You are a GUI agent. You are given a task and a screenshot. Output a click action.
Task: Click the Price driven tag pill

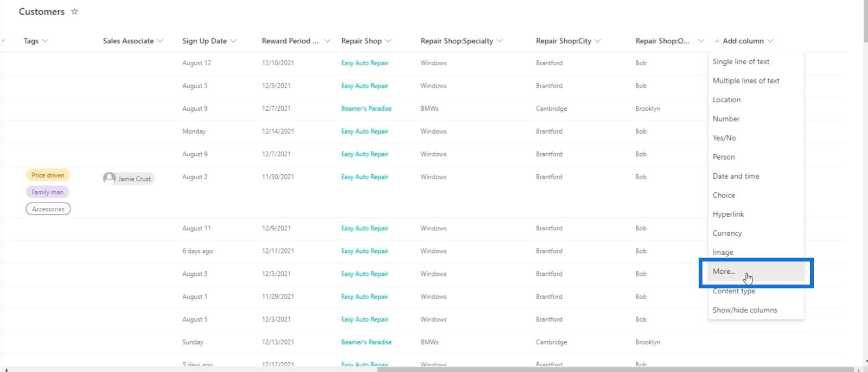(x=48, y=175)
